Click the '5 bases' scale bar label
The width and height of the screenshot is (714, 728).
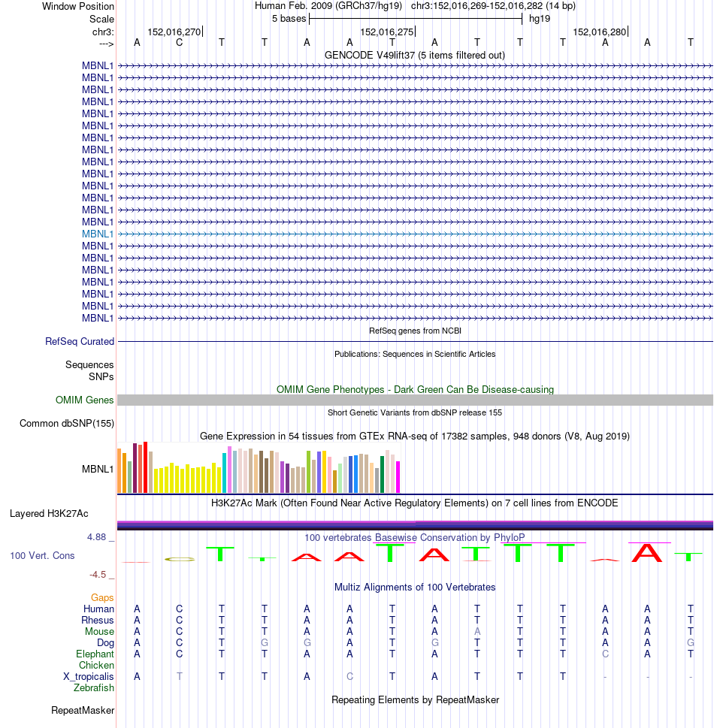pos(289,19)
